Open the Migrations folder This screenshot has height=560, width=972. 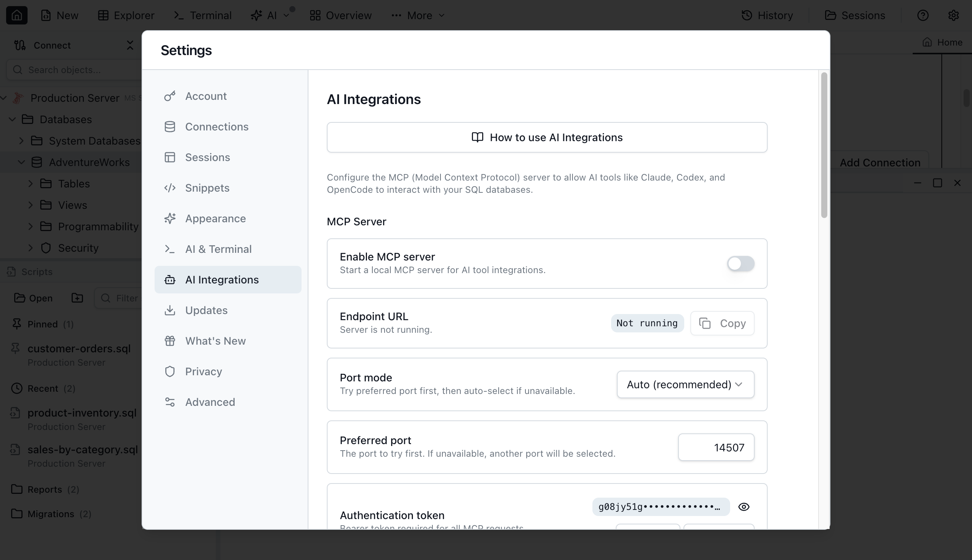pyautogui.click(x=51, y=513)
